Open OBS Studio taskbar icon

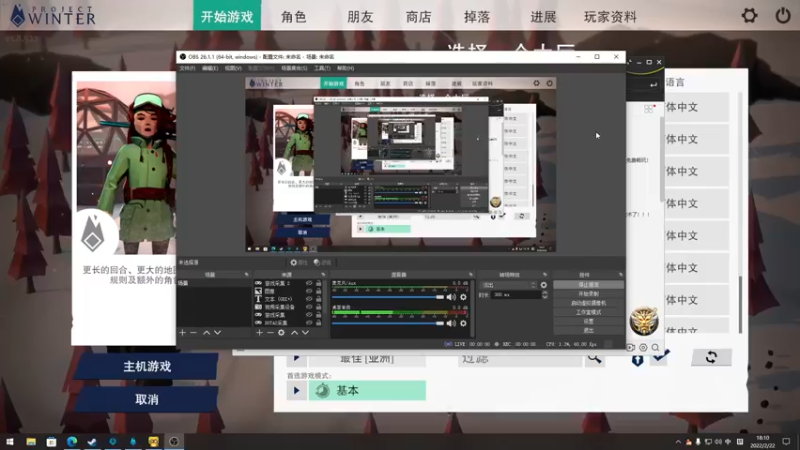tap(174, 441)
